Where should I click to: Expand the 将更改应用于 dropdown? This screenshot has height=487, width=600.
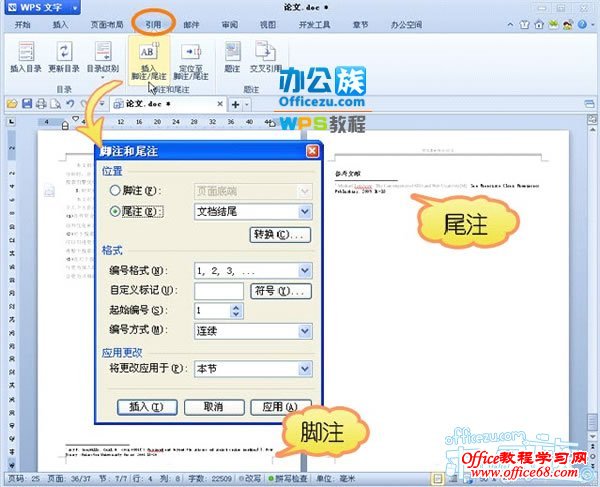tap(305, 369)
